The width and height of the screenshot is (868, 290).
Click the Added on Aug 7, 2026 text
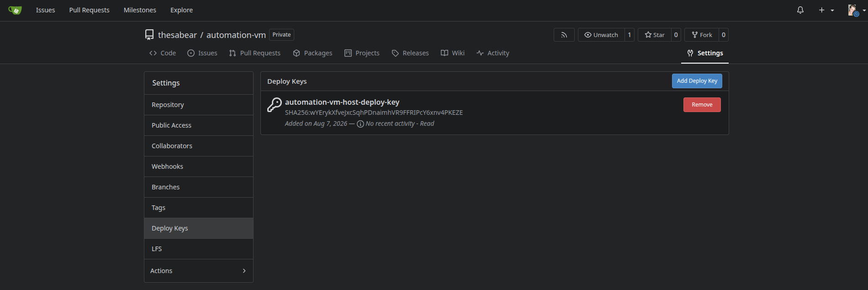pos(316,124)
